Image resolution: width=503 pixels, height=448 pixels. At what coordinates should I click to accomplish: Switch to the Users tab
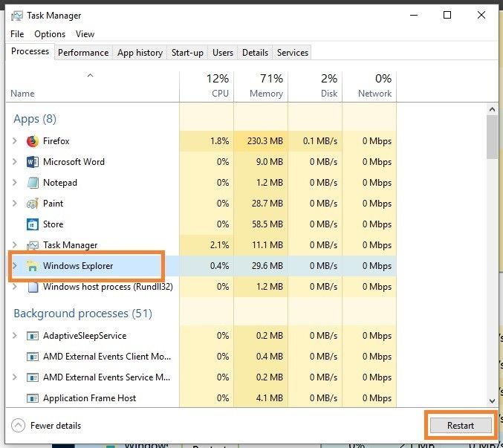pos(223,53)
